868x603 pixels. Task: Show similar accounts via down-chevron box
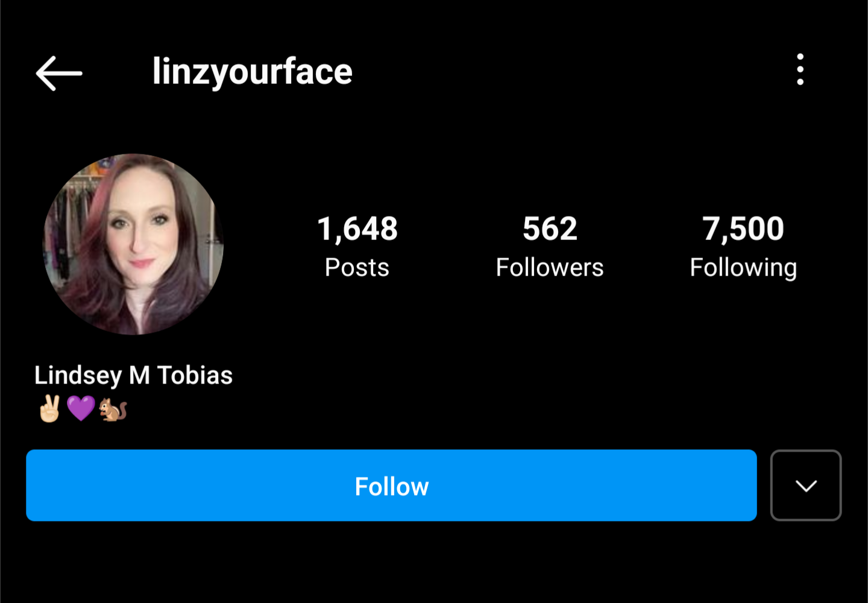pos(806,485)
